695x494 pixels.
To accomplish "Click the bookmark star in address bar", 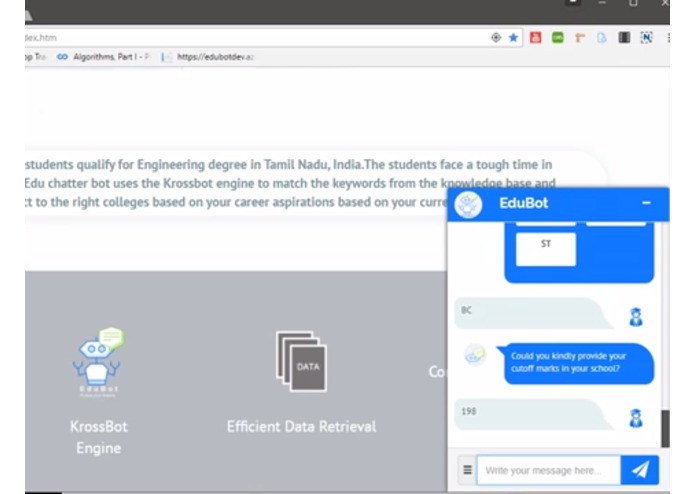I will click(x=513, y=38).
